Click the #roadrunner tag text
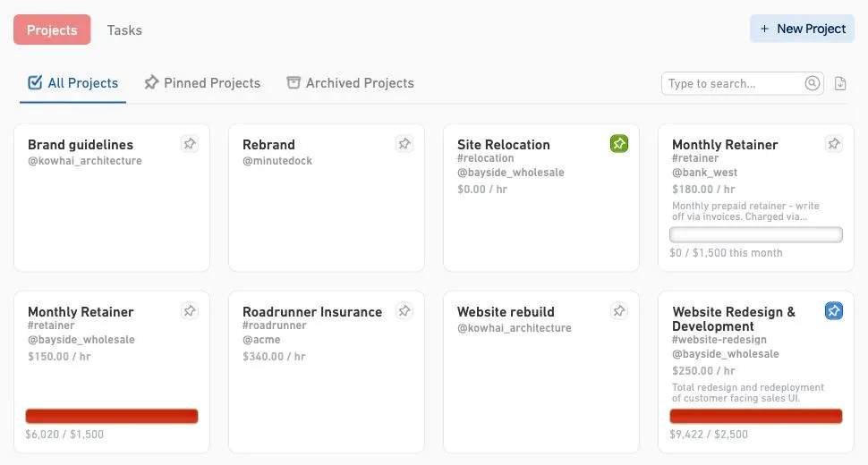The width and height of the screenshot is (868, 465). (275, 325)
